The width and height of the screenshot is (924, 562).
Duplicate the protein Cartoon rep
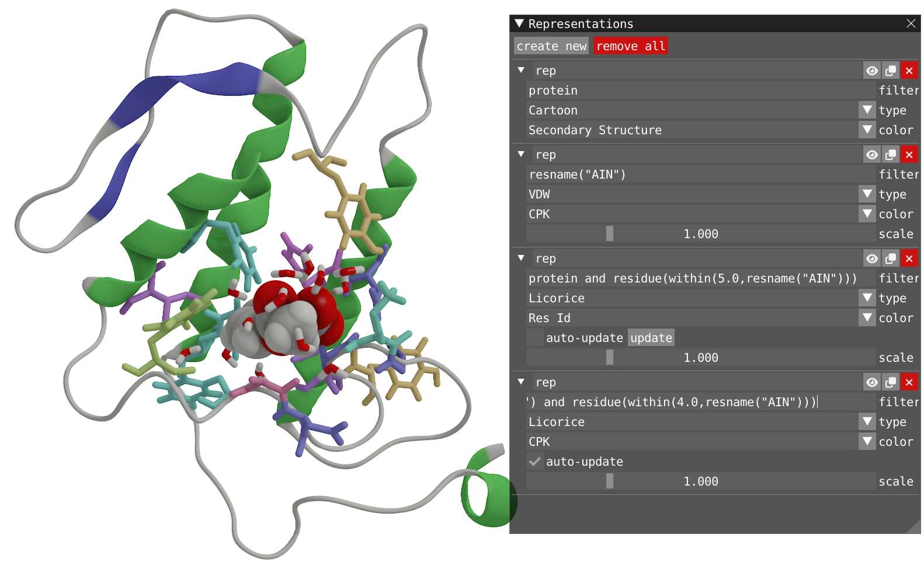point(891,71)
